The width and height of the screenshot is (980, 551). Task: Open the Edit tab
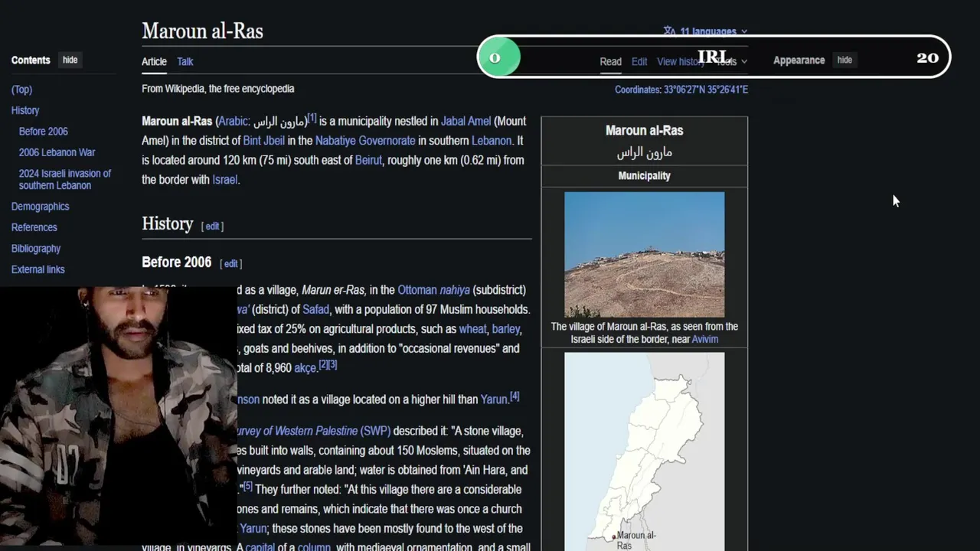pos(639,61)
